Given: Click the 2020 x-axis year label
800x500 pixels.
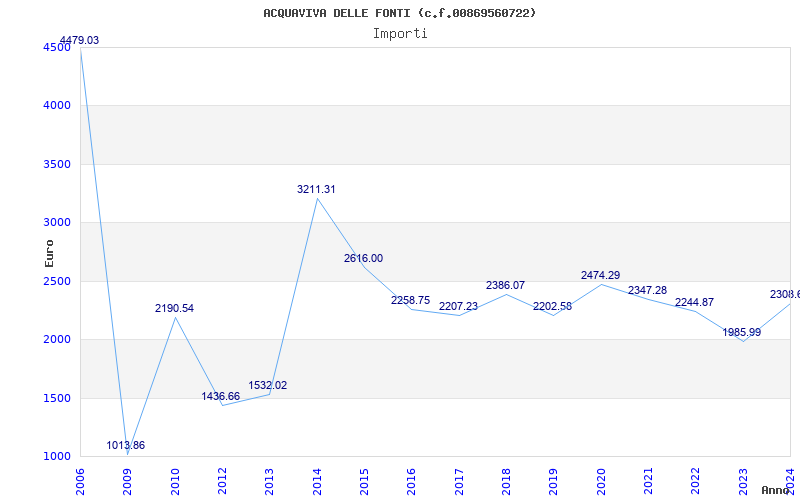Looking at the screenshot, I should point(601,482).
